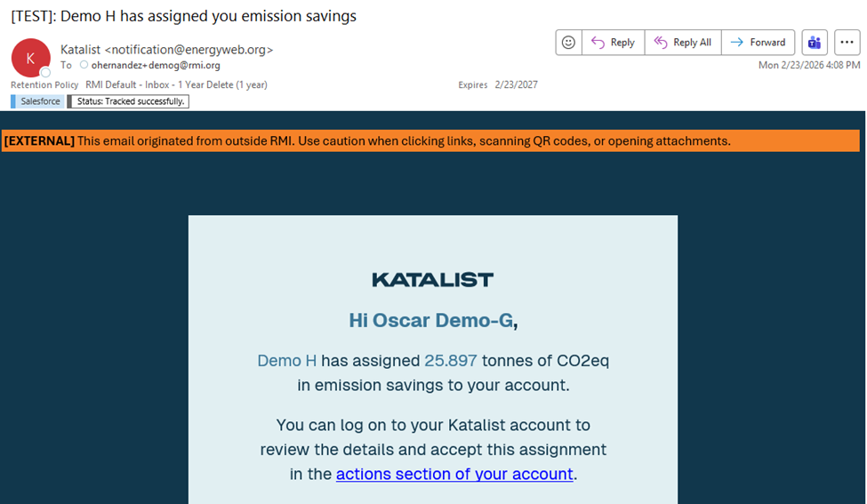Open the more actions ellipsis menu
The image size is (867, 504).
coord(847,43)
